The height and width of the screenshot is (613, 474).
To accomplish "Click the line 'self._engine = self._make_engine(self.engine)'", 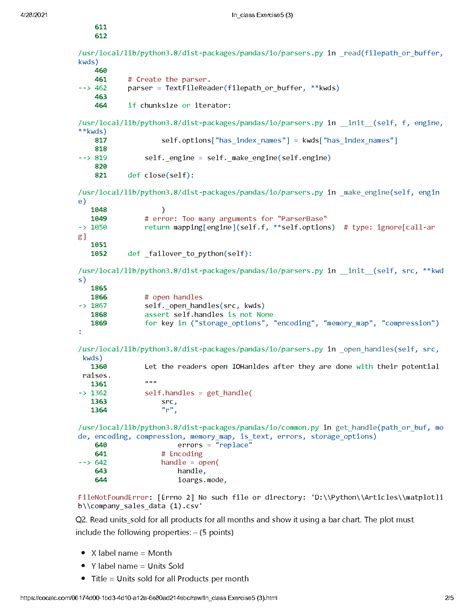I will tap(237, 158).
